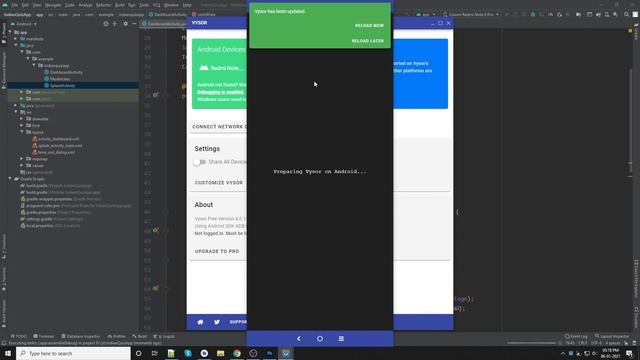Open Photoshop from the taskbar

[x=269, y=353]
